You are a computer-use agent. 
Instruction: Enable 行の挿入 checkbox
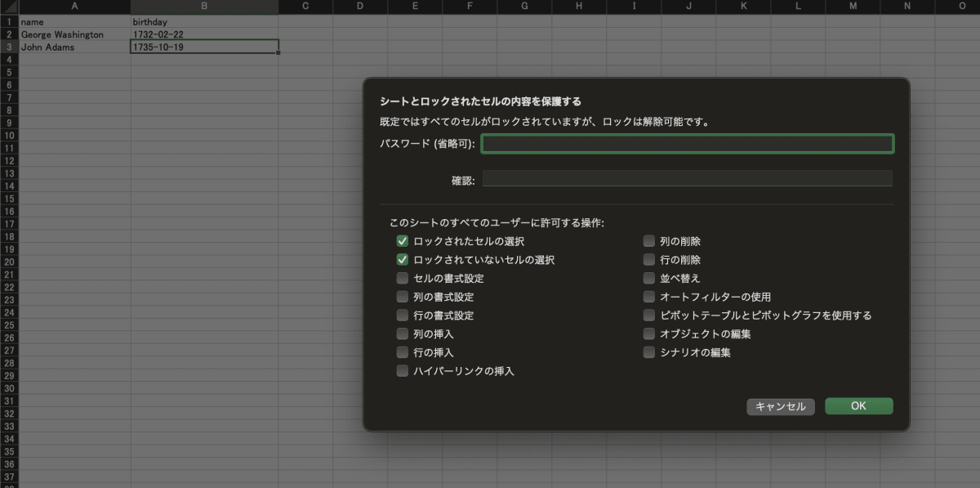[x=402, y=352]
